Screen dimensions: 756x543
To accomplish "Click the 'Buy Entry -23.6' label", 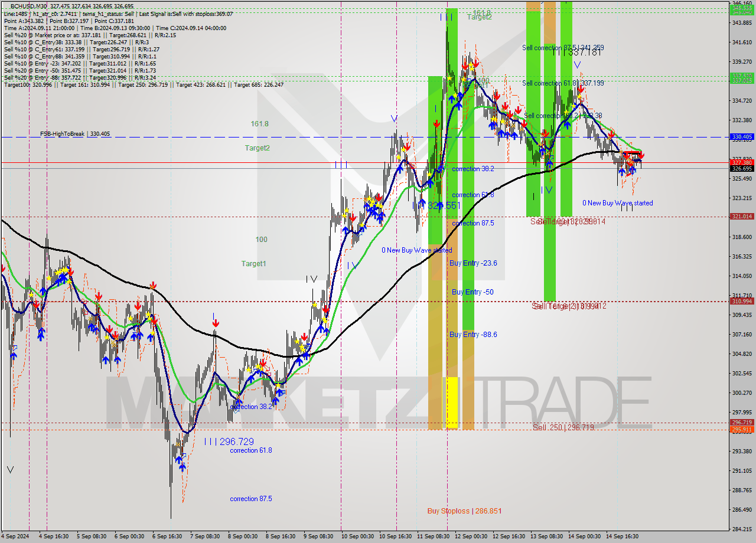I will (473, 263).
